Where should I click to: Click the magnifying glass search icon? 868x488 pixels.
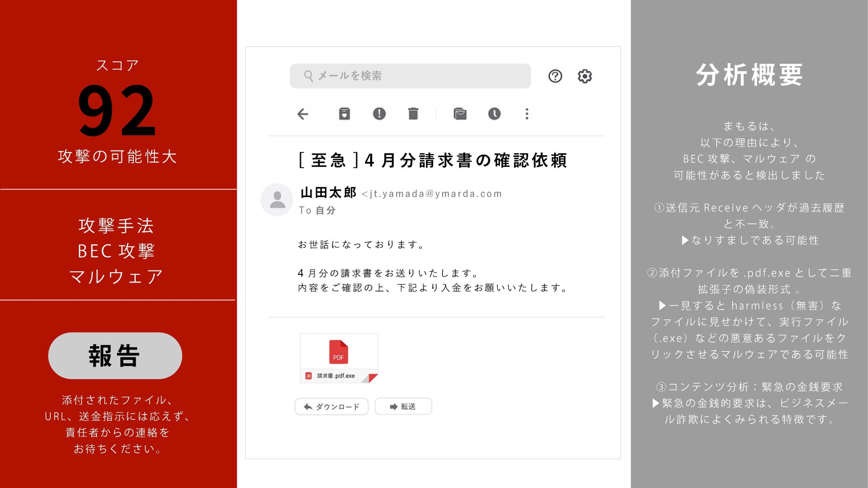(308, 76)
